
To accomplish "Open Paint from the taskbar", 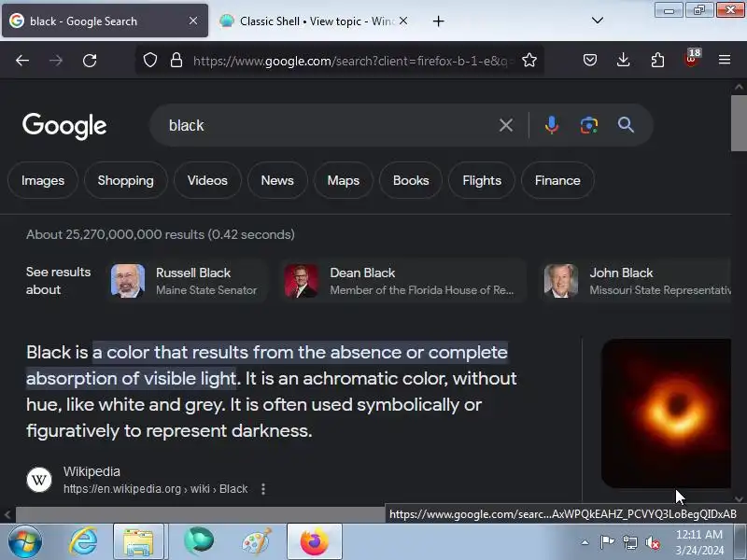I will click(256, 542).
